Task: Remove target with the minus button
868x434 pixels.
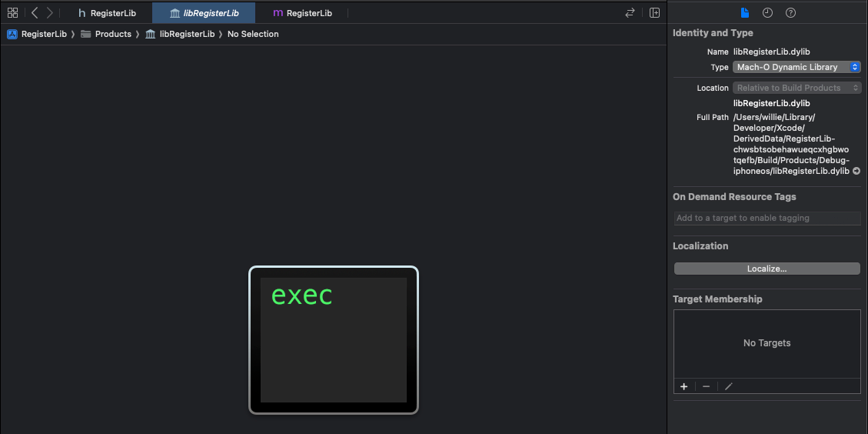Action: [x=706, y=386]
